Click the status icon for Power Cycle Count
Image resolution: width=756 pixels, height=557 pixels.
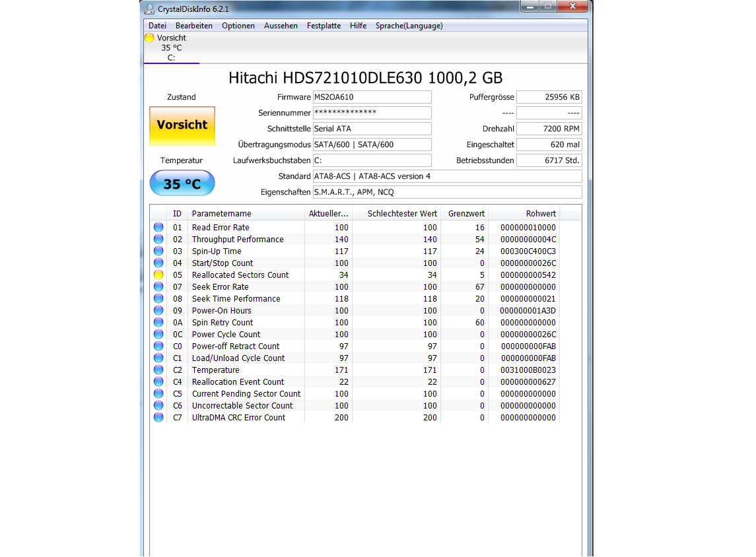tap(158, 334)
